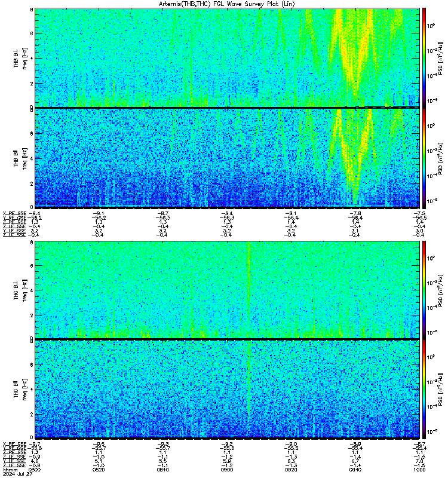Click the THC B∥ spectrogram panel

click(228, 389)
